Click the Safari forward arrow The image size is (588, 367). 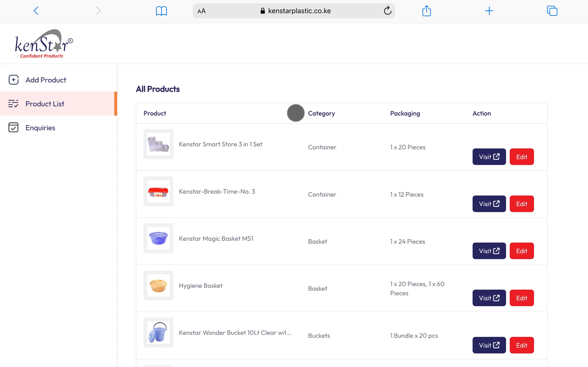(98, 11)
